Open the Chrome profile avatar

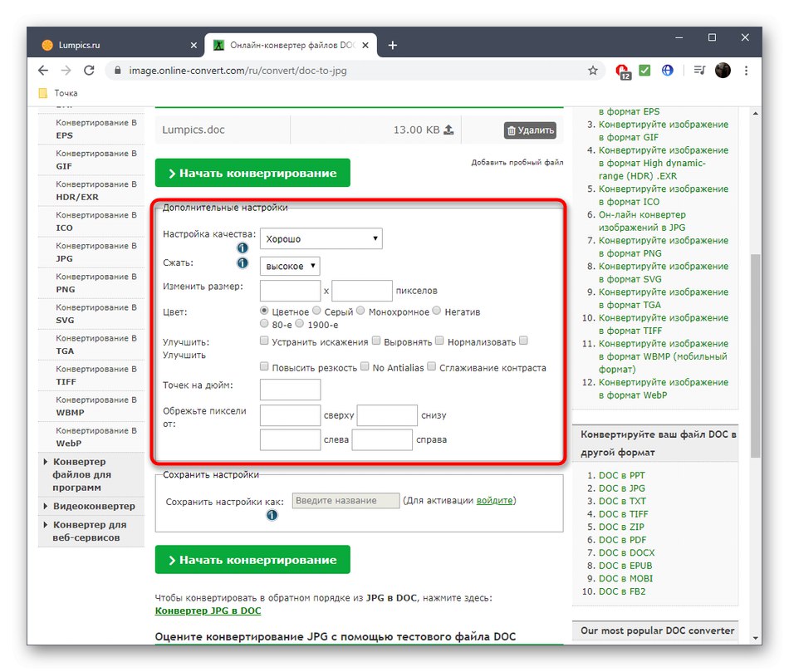point(723,71)
